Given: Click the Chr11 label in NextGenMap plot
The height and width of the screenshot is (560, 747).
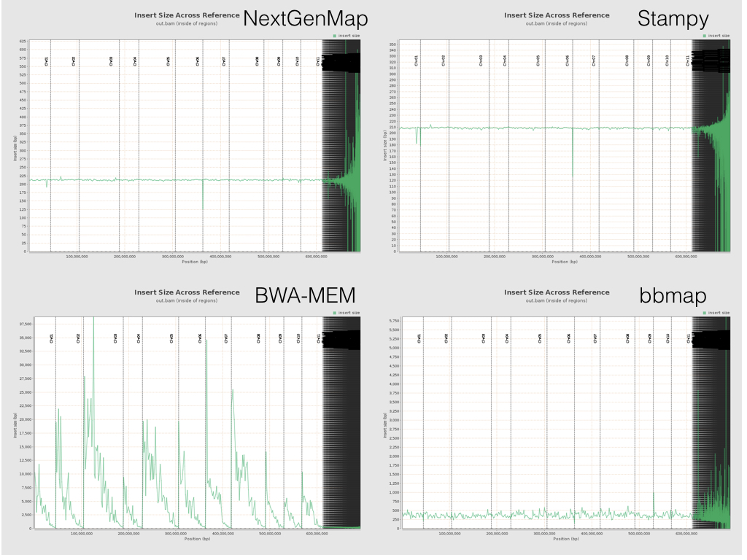Looking at the screenshot, I should (318, 61).
